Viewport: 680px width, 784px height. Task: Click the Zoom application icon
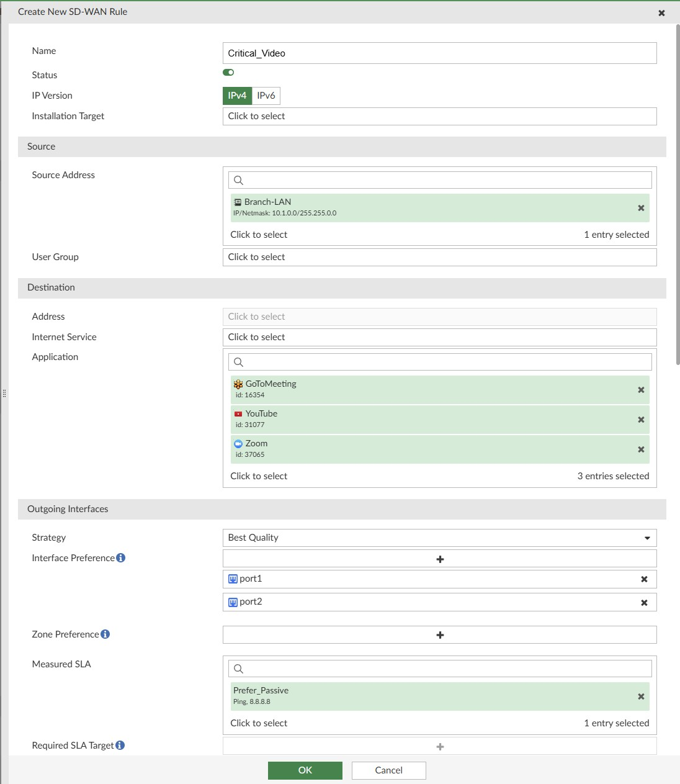click(x=238, y=444)
